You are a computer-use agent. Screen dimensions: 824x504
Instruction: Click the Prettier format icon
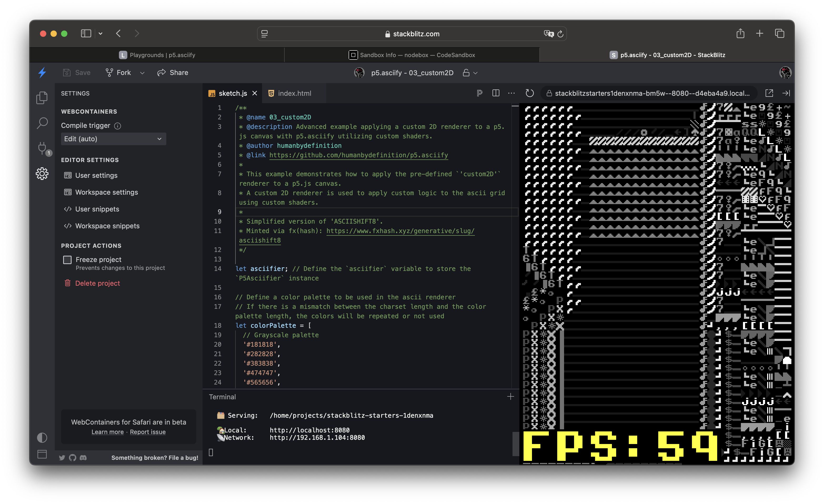480,93
